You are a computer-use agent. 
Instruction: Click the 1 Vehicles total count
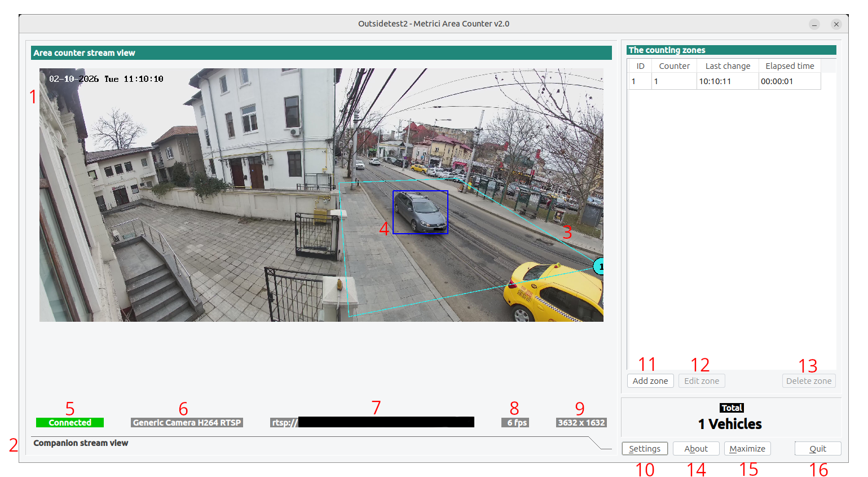click(x=730, y=424)
